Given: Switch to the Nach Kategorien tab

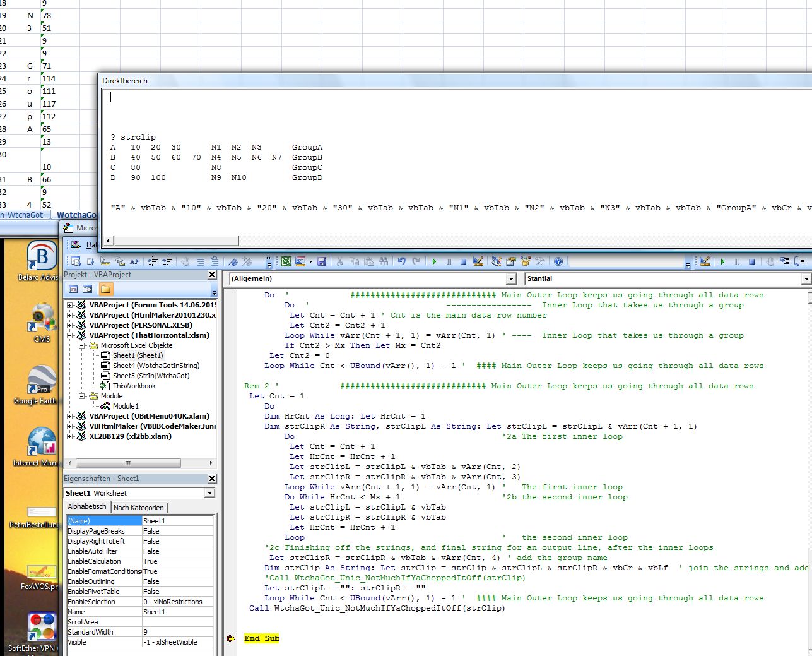Looking at the screenshot, I should point(139,508).
